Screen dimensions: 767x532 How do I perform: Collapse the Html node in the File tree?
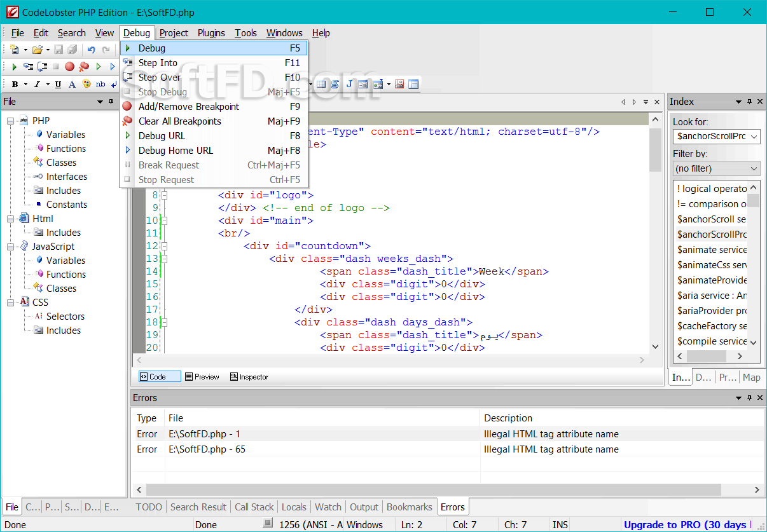[x=10, y=219]
